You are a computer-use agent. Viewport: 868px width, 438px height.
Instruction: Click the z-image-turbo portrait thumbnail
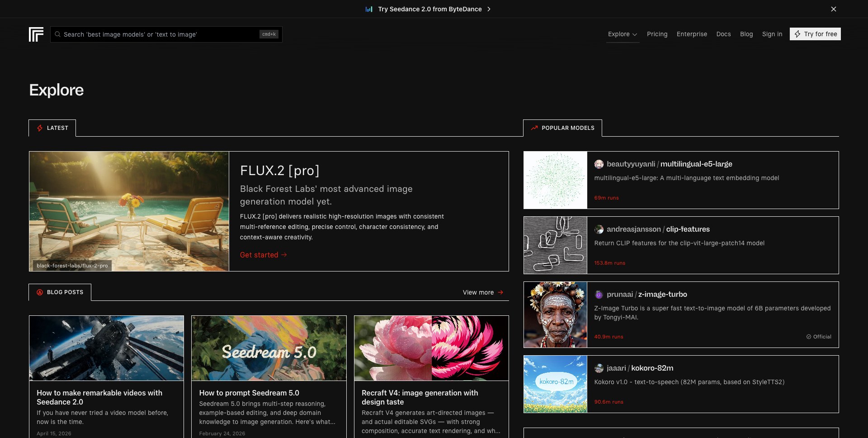[x=555, y=315]
